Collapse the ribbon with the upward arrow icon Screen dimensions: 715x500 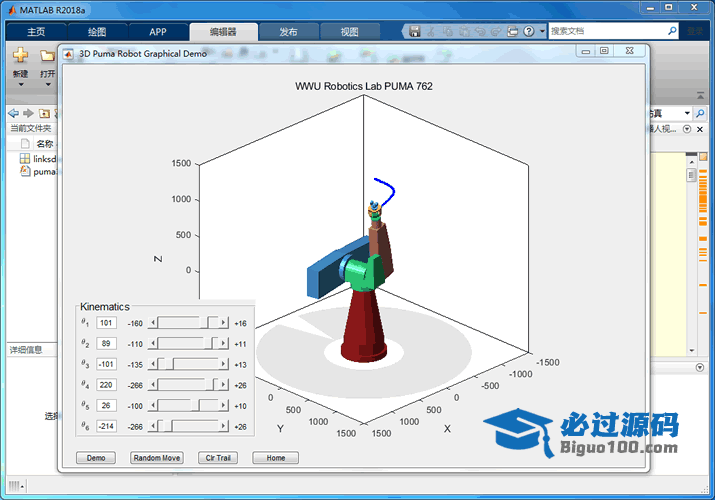tap(700, 95)
